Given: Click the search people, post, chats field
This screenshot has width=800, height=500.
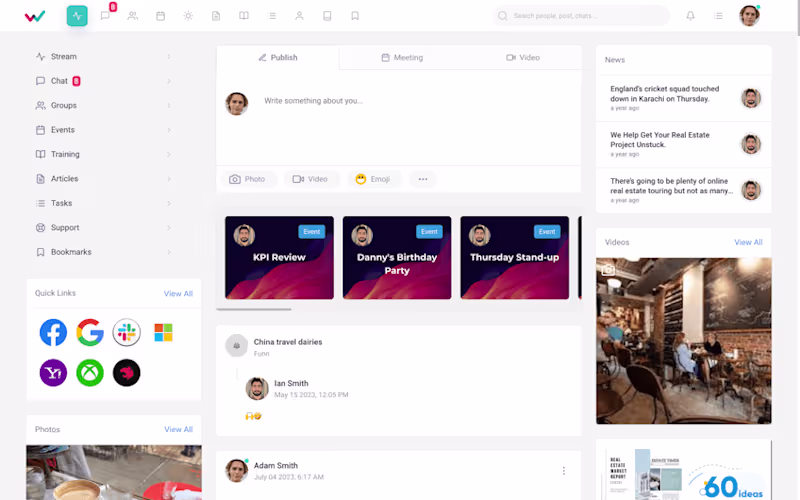Looking at the screenshot, I should pos(581,16).
